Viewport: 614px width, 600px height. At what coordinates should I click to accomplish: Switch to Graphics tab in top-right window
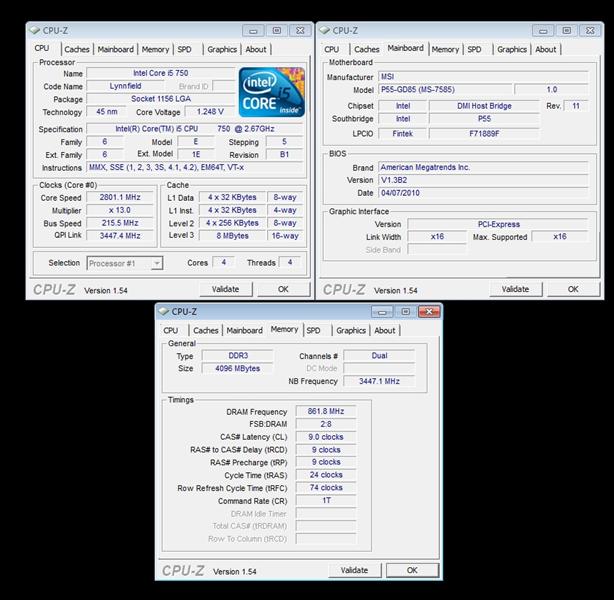[511, 49]
